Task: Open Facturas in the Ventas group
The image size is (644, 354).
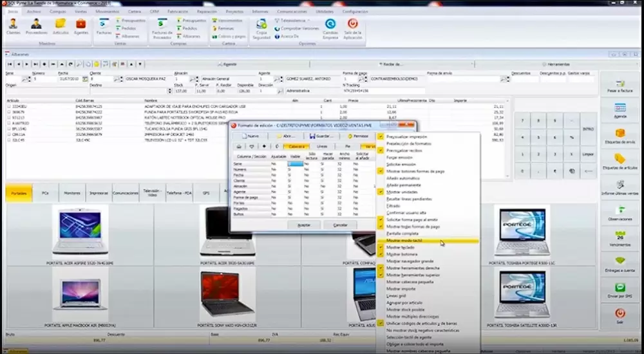Action: (104, 26)
